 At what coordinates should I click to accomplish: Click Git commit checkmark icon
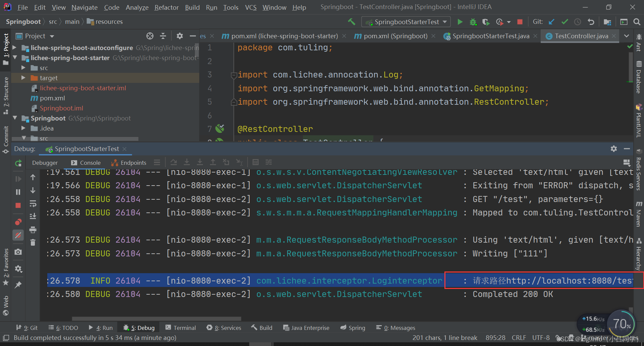565,22
